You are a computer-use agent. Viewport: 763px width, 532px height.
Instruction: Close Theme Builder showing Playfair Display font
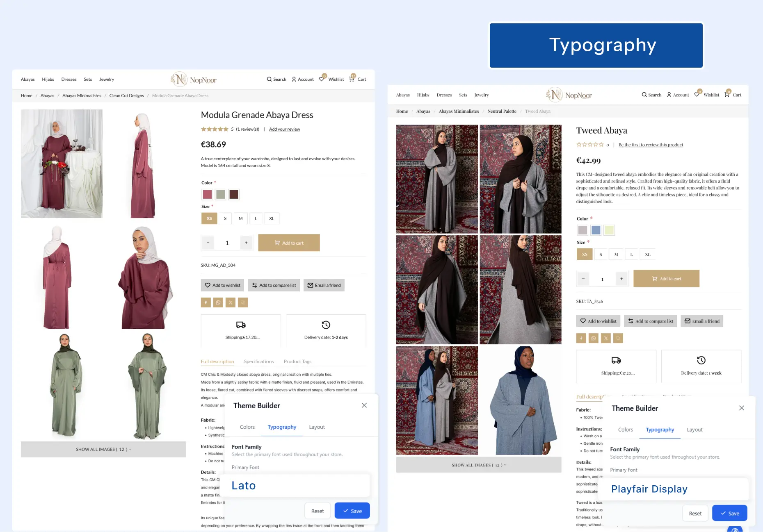click(742, 408)
